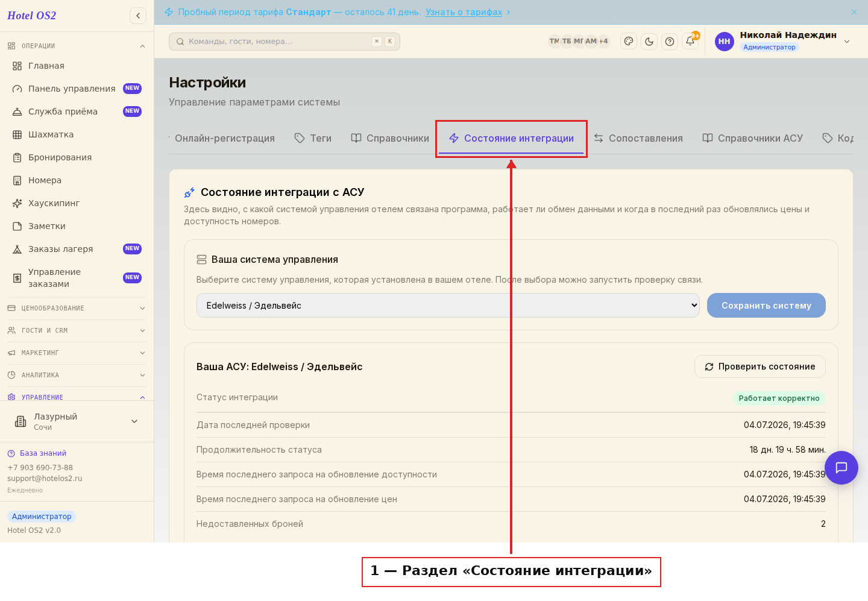Switch to Сопоставления tab

click(x=638, y=138)
